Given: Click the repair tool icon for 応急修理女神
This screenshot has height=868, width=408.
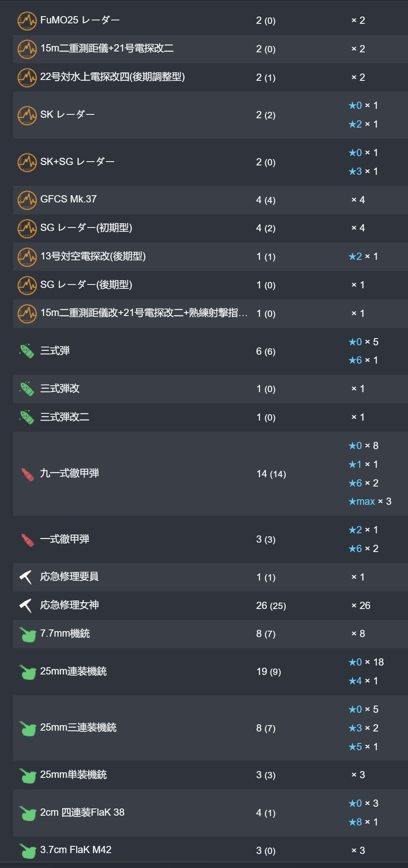Looking at the screenshot, I should pyautogui.click(x=26, y=606).
